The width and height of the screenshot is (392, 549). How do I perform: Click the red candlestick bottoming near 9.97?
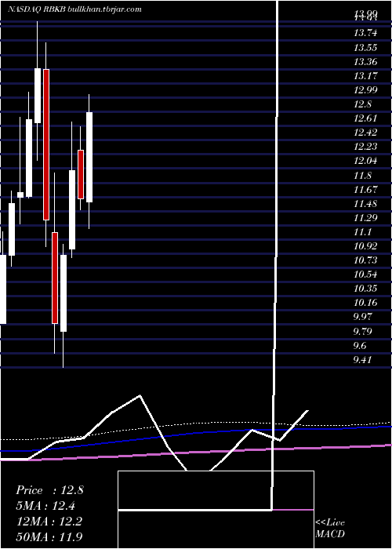coord(55,278)
